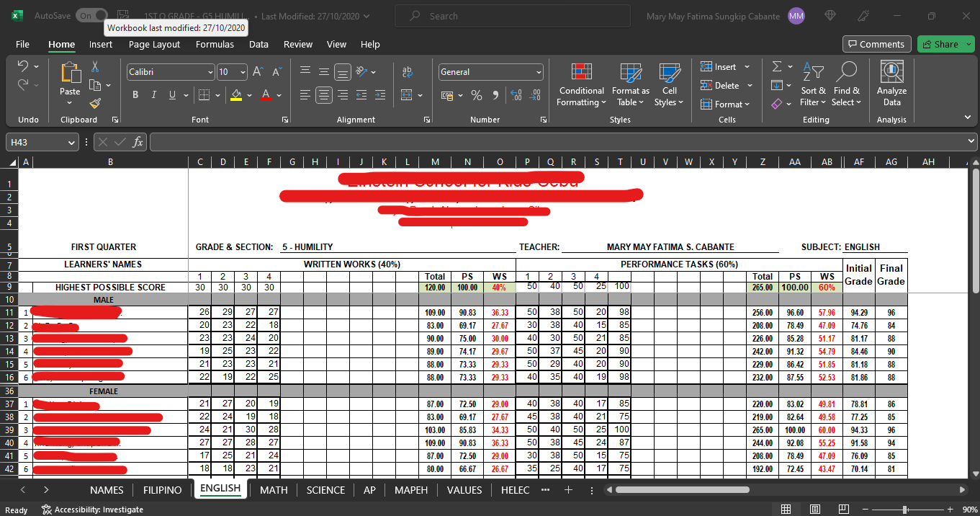
Task: Increase decimal places
Action: (516, 95)
